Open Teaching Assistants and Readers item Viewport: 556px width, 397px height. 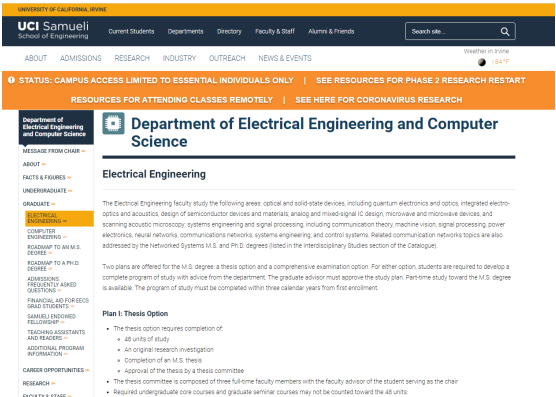(x=56, y=335)
